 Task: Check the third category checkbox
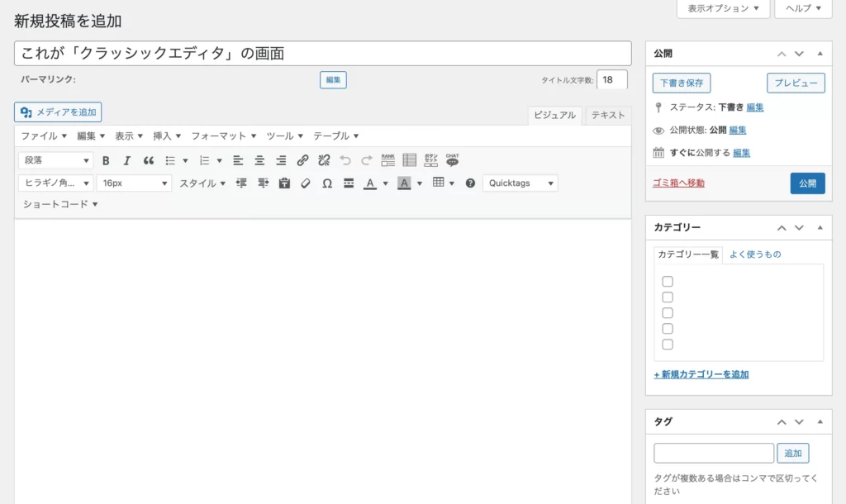[668, 312]
